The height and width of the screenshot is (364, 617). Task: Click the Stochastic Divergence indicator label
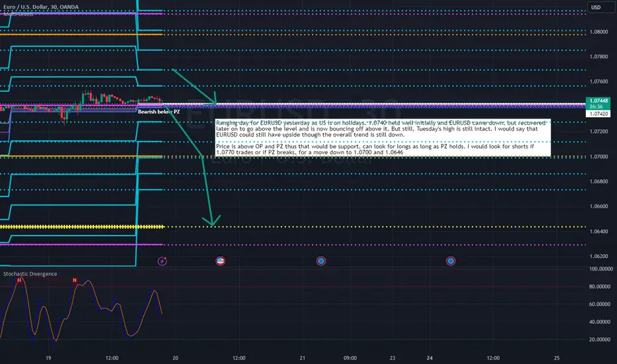(x=30, y=274)
